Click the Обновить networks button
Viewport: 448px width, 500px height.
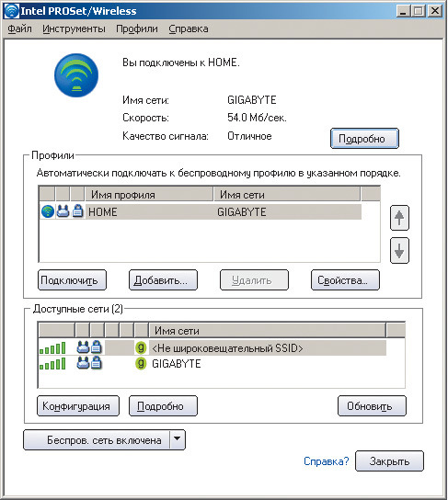[x=372, y=406]
